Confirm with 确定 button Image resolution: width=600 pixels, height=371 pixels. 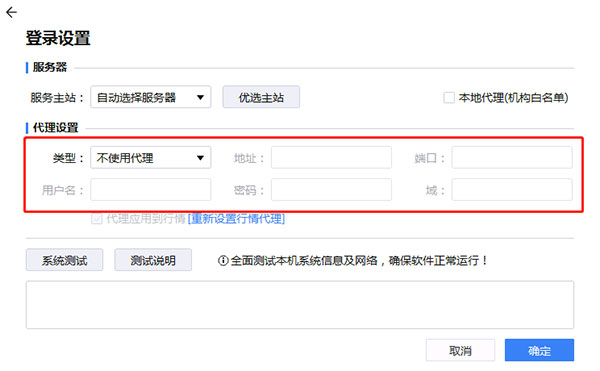(540, 350)
